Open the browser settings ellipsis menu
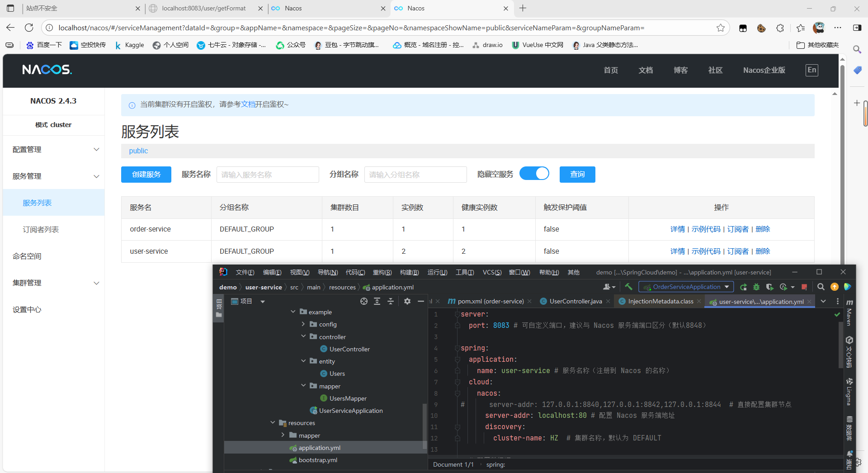The width and height of the screenshot is (868, 473). (x=838, y=28)
